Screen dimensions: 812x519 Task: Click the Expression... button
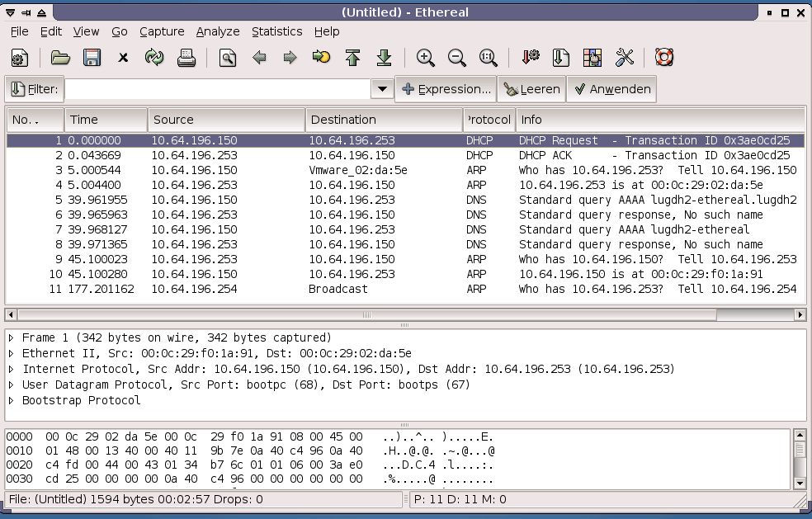click(446, 89)
